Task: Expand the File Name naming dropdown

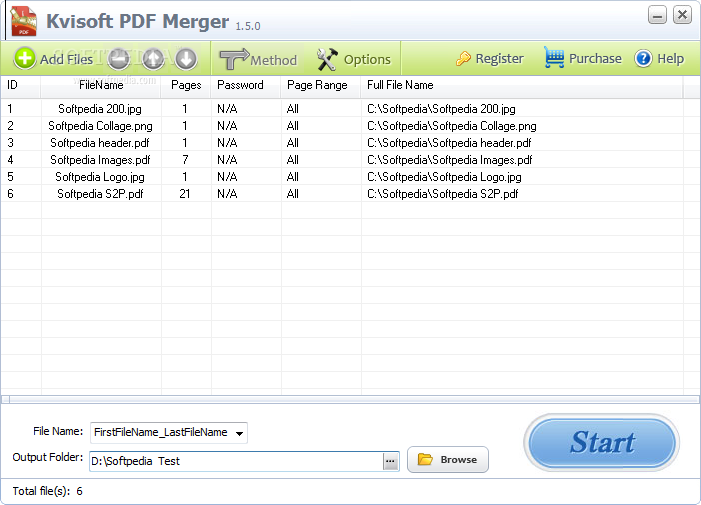Action: (x=240, y=433)
